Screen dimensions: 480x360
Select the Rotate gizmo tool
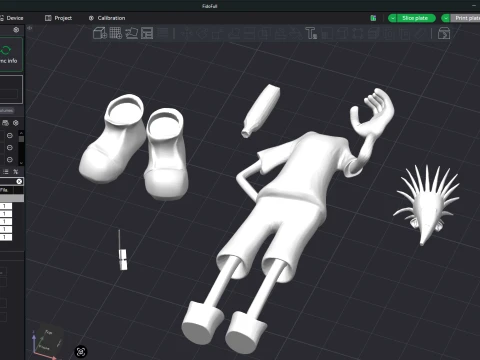(202, 33)
